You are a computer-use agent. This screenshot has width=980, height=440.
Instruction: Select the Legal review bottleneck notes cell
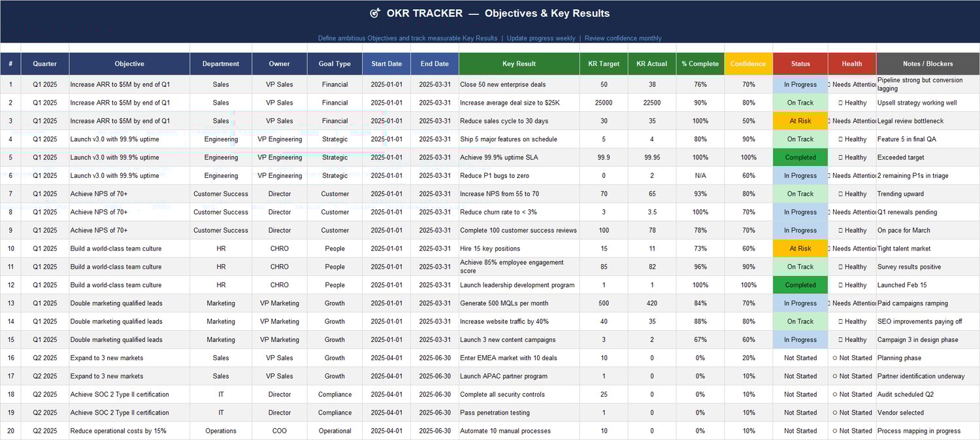[926, 121]
